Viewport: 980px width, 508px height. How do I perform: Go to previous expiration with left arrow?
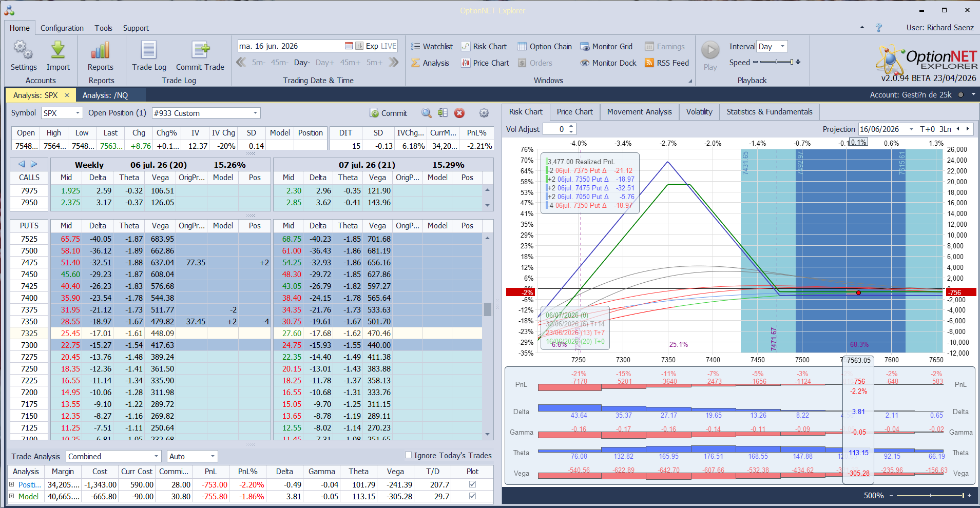coord(22,164)
